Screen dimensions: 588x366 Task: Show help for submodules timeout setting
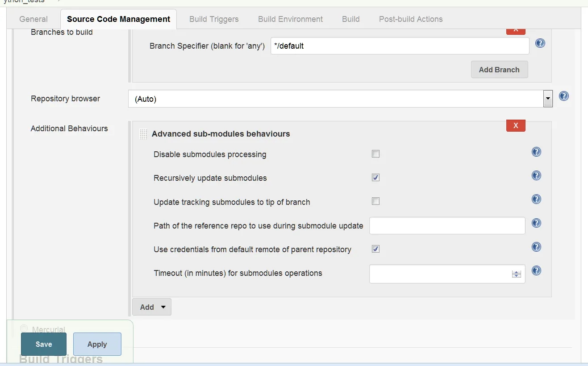tap(536, 270)
